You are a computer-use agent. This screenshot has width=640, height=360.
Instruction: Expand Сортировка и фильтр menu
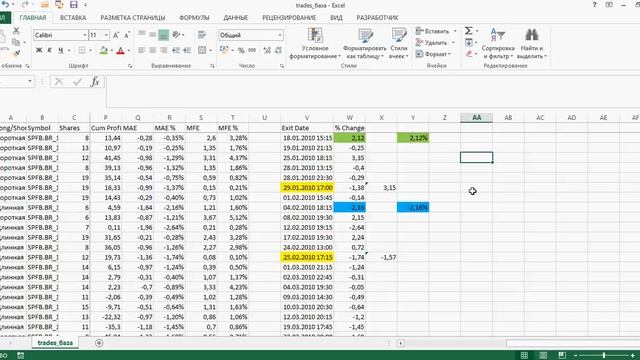pyautogui.click(x=498, y=43)
